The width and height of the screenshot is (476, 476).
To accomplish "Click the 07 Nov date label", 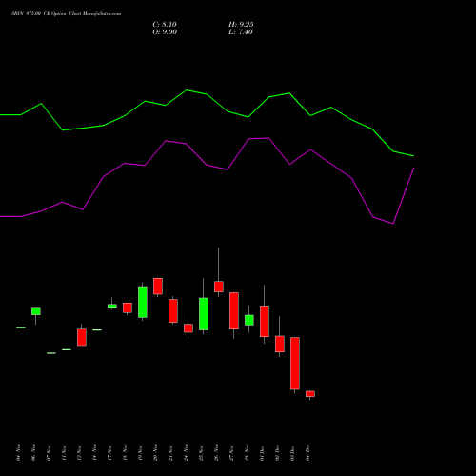I will (49, 452).
